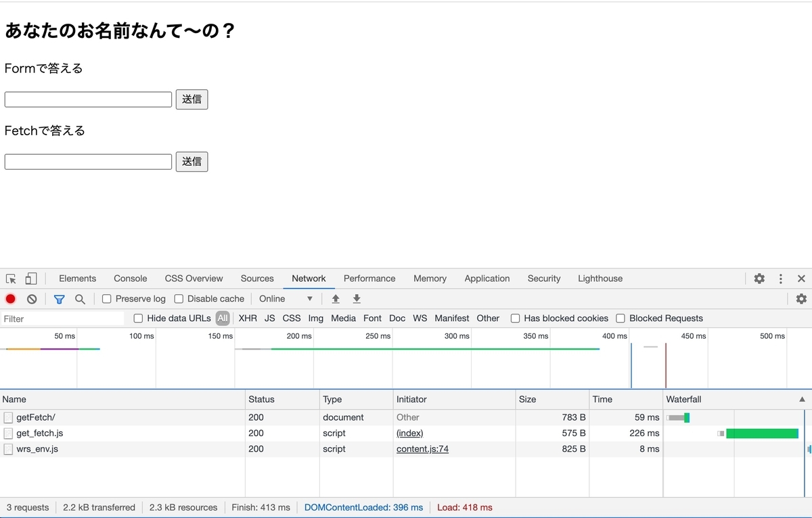Sort by the Type column header
The height and width of the screenshot is (518, 812).
pos(356,400)
